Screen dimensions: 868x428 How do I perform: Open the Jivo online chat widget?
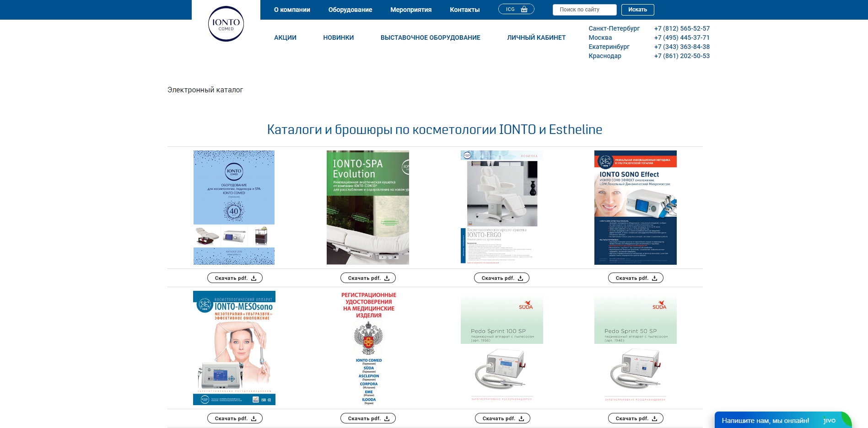783,420
